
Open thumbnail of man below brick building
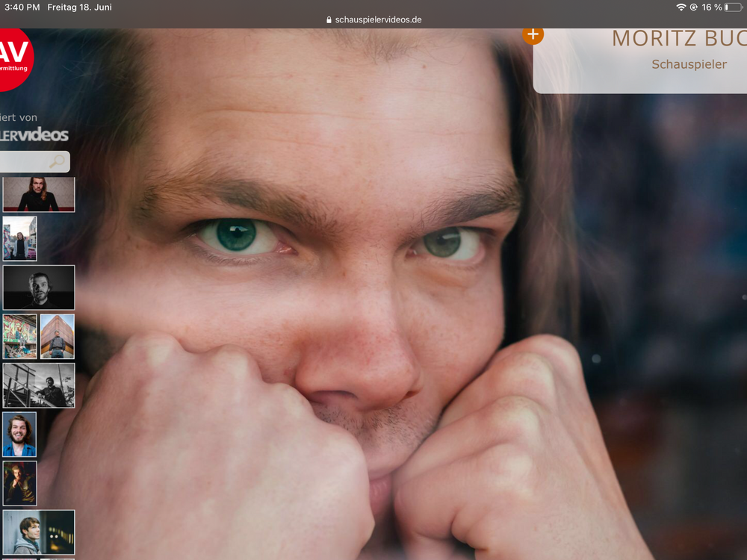click(58, 336)
